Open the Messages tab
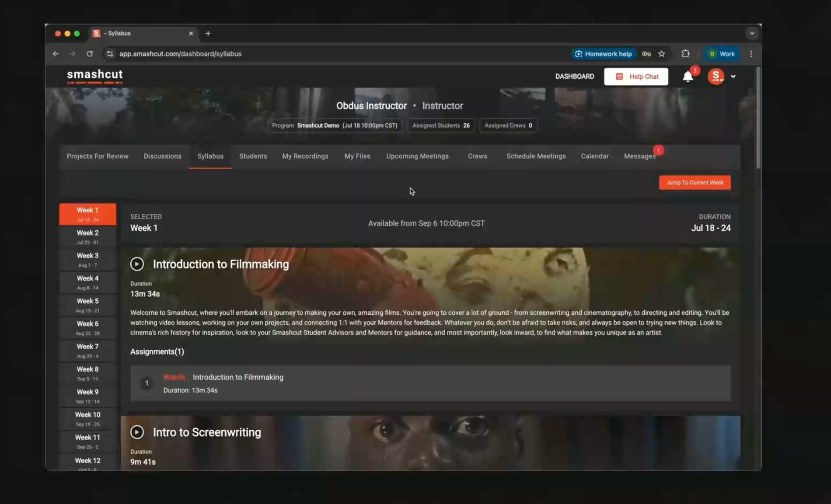 coord(639,156)
